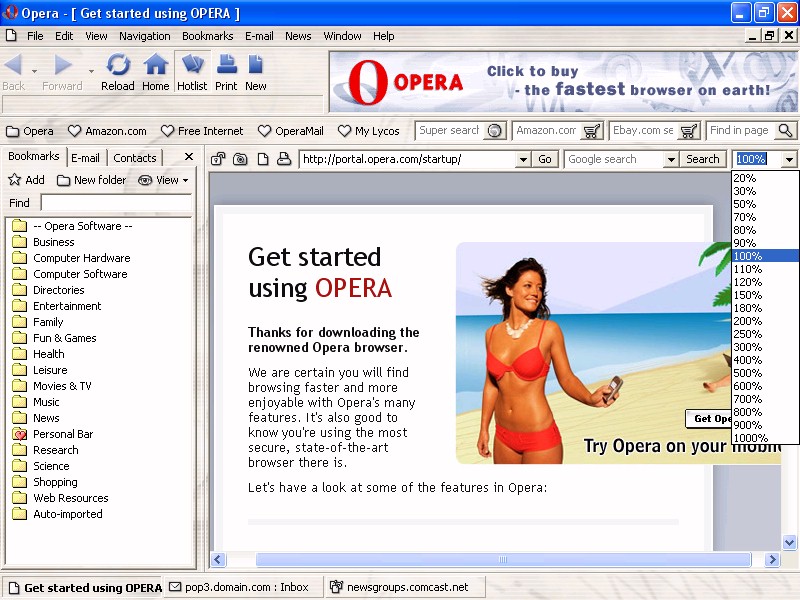Viewport: 800px width, 600px height.
Task: Click the Super search go icon
Action: [x=494, y=131]
